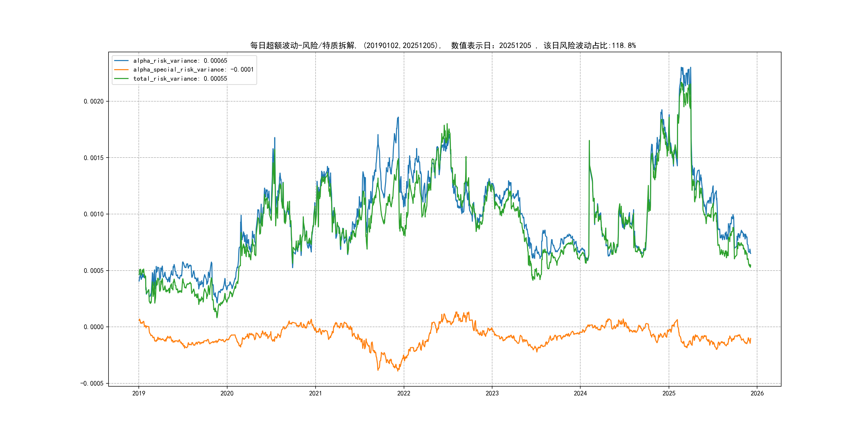Image resolution: width=868 pixels, height=434 pixels.
Task: Click the 2020 x-axis tick label
Action: point(227,393)
